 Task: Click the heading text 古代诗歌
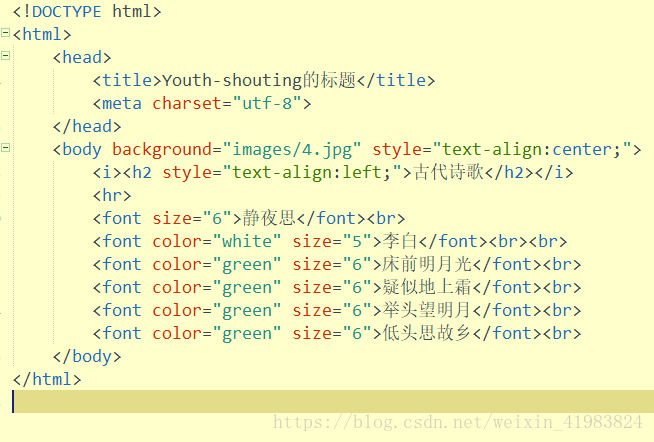(449, 172)
